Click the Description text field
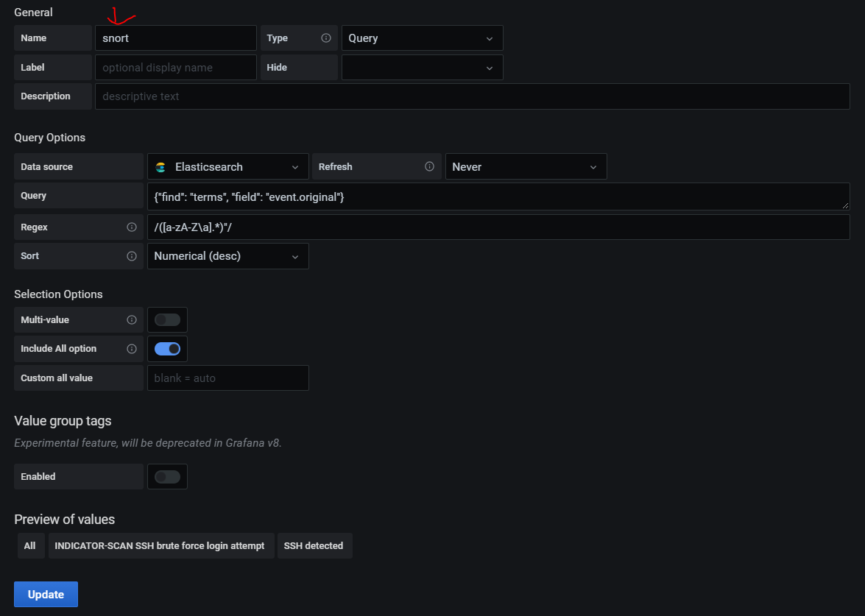The height and width of the screenshot is (616, 865). pyautogui.click(x=471, y=96)
